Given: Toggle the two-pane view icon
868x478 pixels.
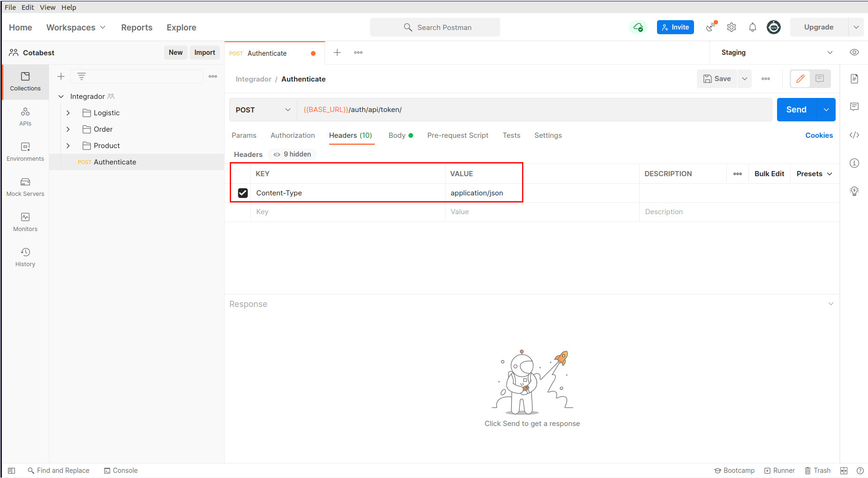Looking at the screenshot, I should pos(844,471).
